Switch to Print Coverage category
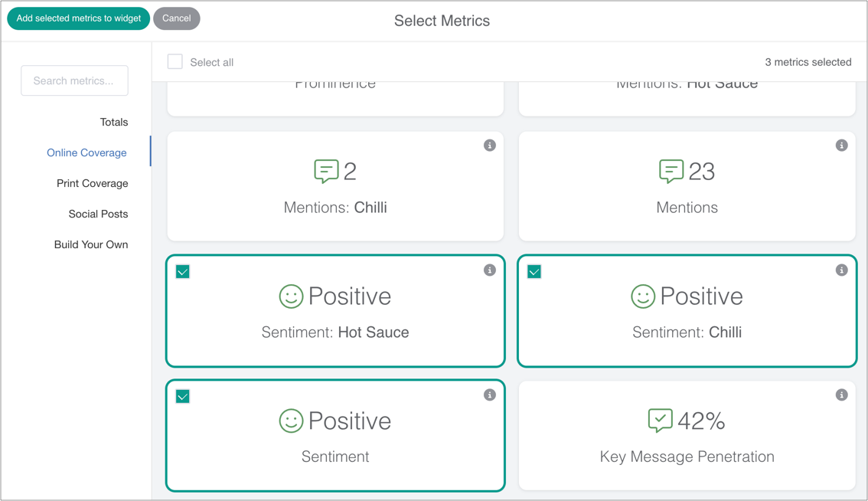Screen dimensions: 868x501 pos(92,183)
